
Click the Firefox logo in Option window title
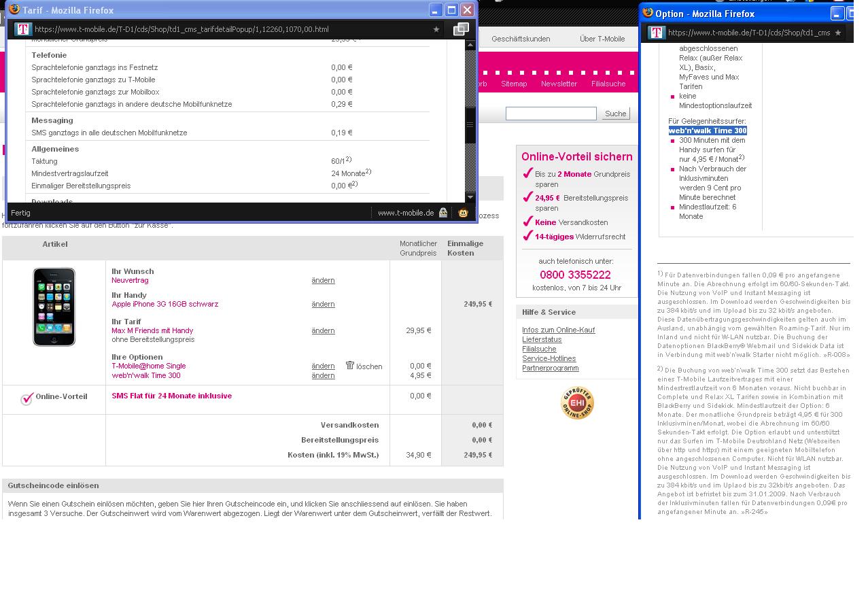[648, 12]
